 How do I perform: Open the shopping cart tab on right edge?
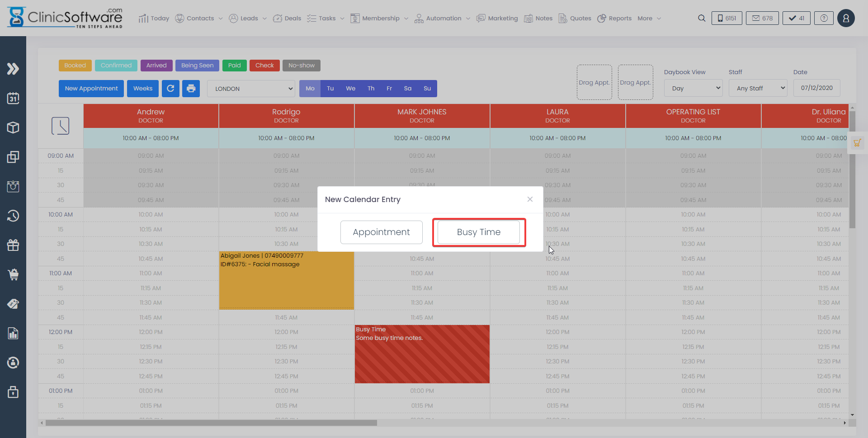click(857, 143)
